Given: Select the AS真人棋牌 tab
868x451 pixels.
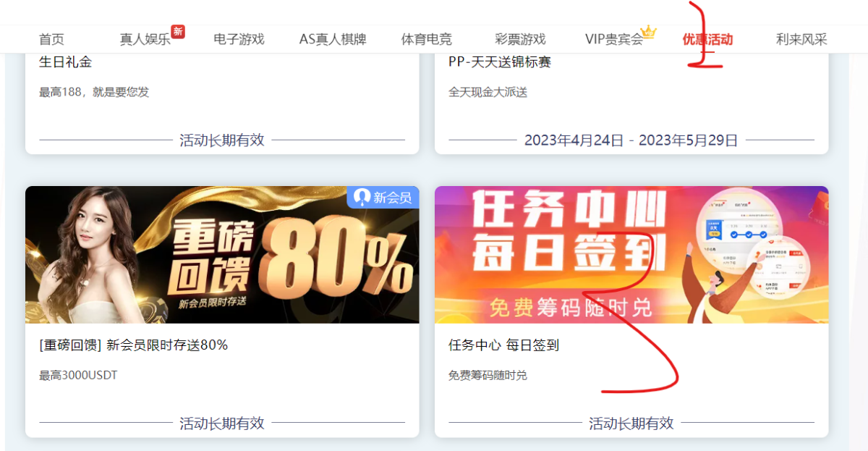Looking at the screenshot, I should point(333,39).
